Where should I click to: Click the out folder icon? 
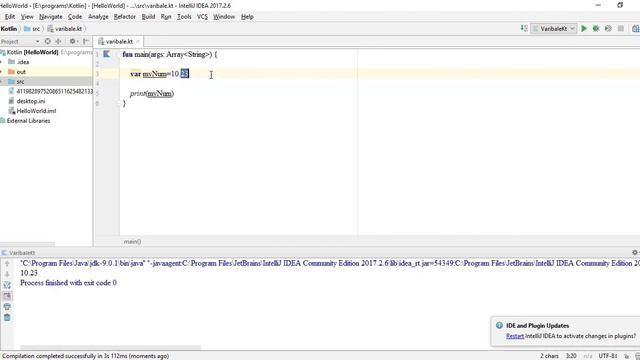click(x=11, y=72)
